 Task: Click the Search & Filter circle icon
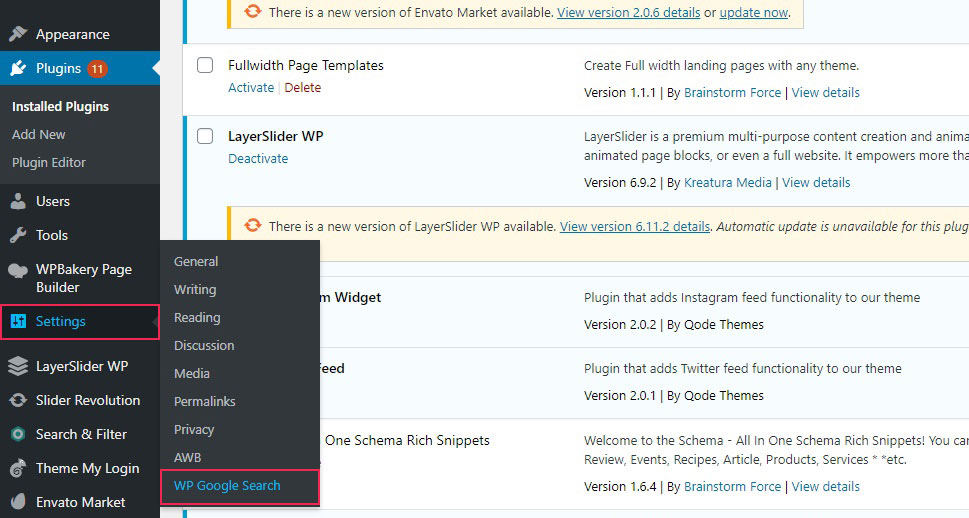point(18,434)
